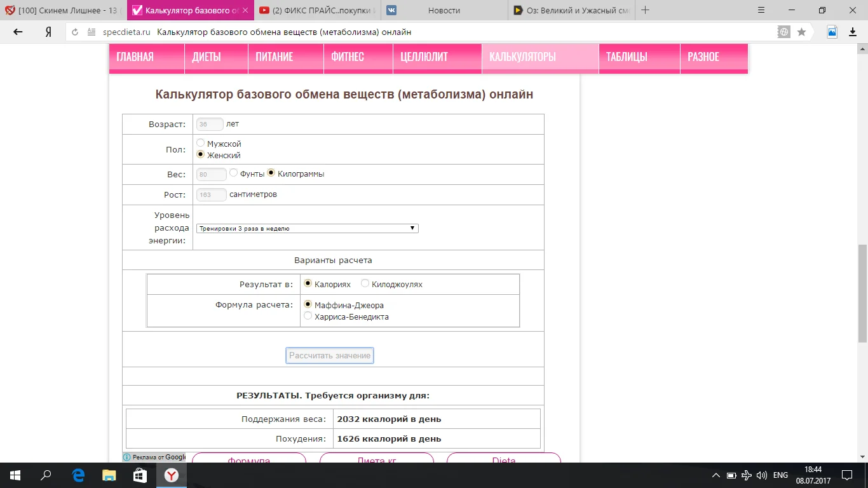Select the Мужской gender radio button
868x488 pixels.
click(x=201, y=144)
